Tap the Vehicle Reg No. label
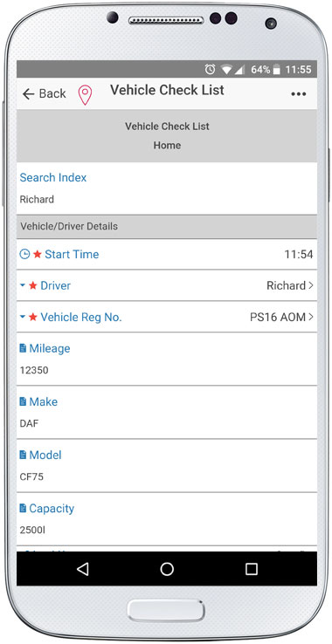This screenshot has width=332, height=644. pyautogui.click(x=81, y=317)
